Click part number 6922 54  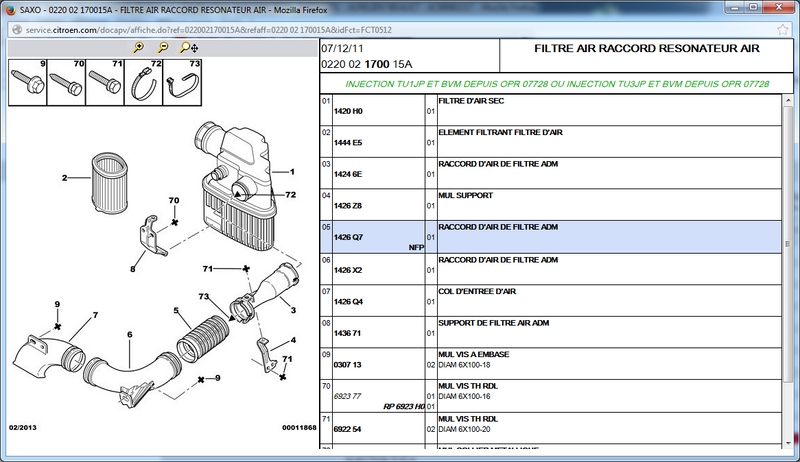pos(347,429)
